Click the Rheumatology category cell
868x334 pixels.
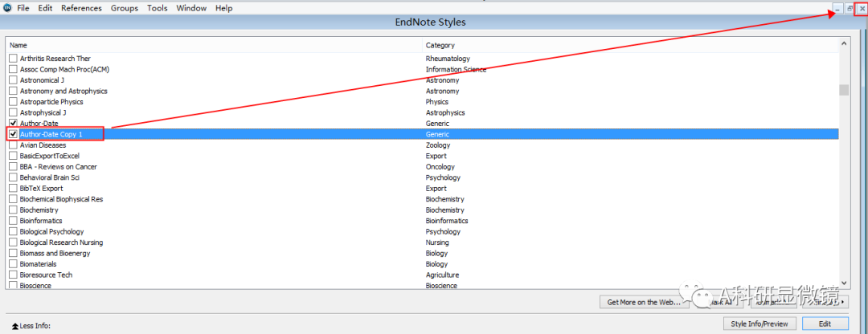point(448,58)
